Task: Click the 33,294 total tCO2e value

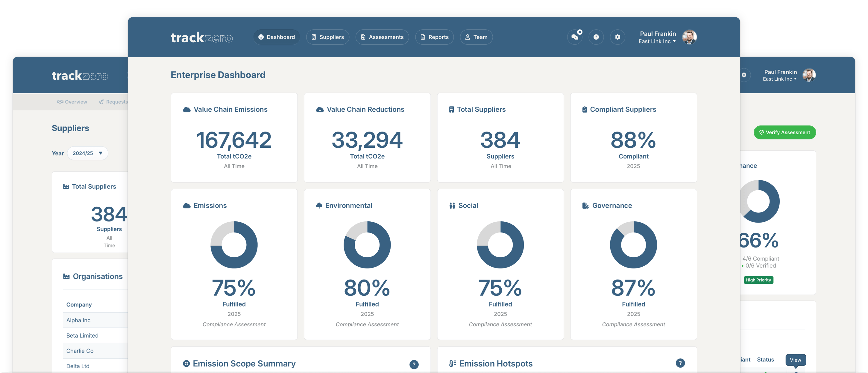Action: point(367,140)
